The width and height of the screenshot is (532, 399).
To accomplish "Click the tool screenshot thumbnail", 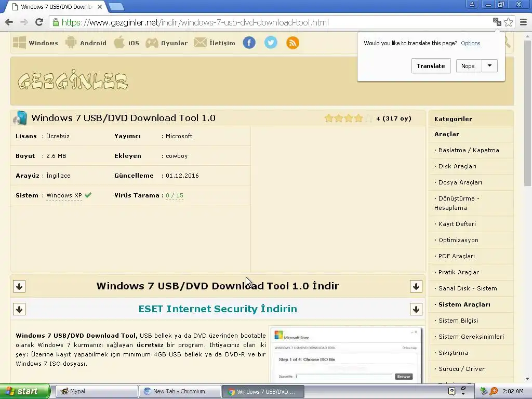I will 345,355.
